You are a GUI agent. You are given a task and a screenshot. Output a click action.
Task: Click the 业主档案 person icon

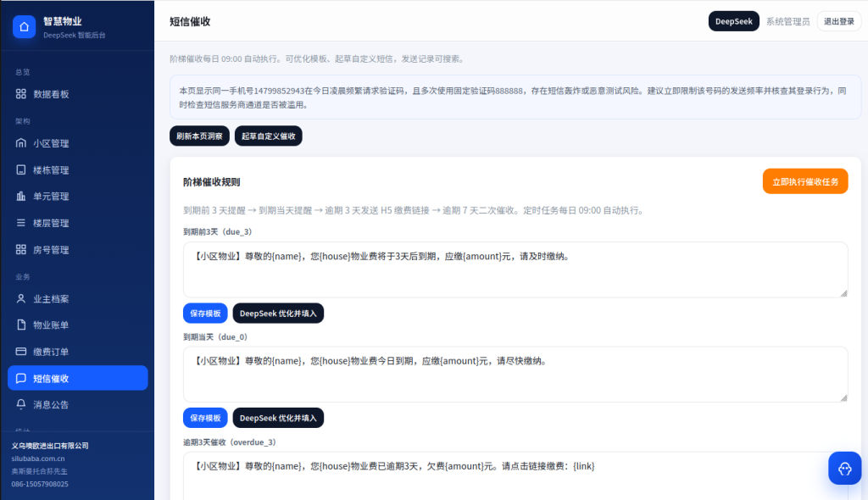coord(21,299)
